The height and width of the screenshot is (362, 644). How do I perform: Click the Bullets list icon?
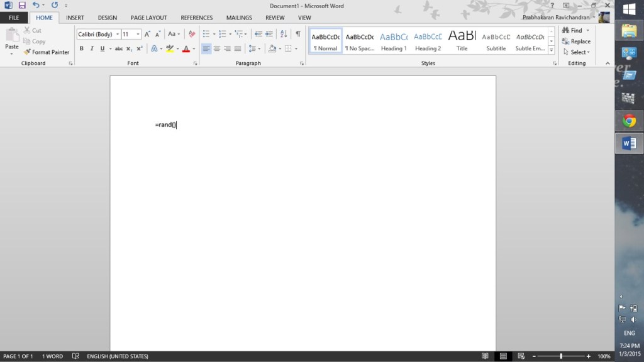[206, 34]
